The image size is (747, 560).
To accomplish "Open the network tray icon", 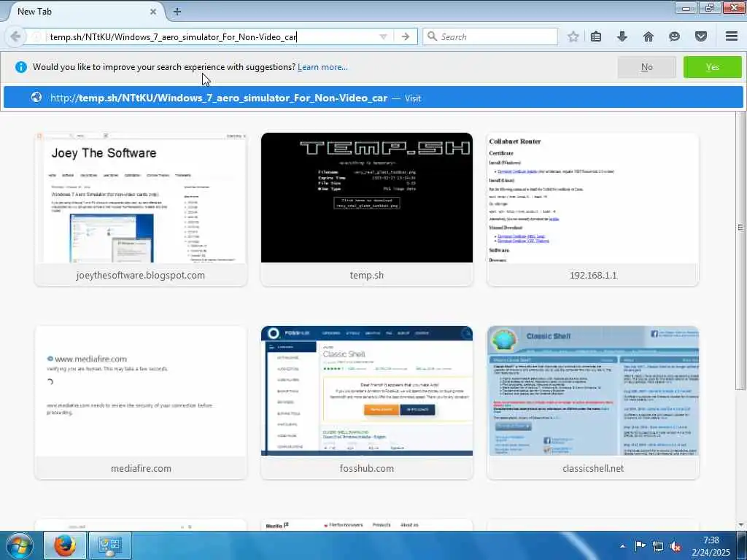I will (x=658, y=546).
